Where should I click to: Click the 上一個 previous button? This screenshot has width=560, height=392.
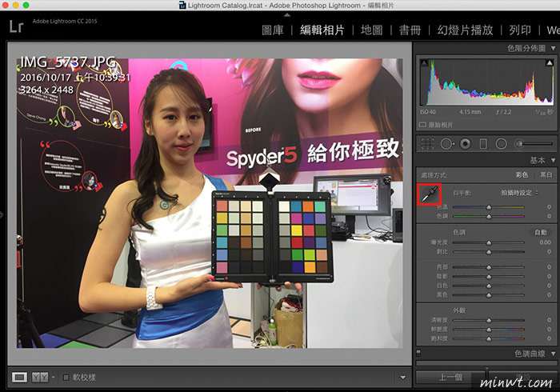450,378
